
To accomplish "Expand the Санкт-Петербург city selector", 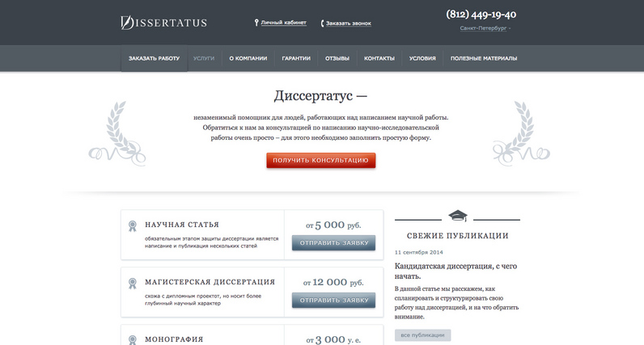I will tap(485, 28).
